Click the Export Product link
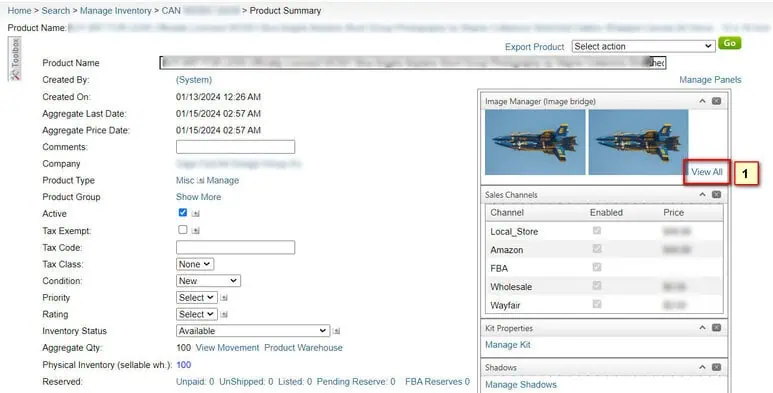Image resolution: width=773 pixels, height=393 pixels. tap(534, 47)
